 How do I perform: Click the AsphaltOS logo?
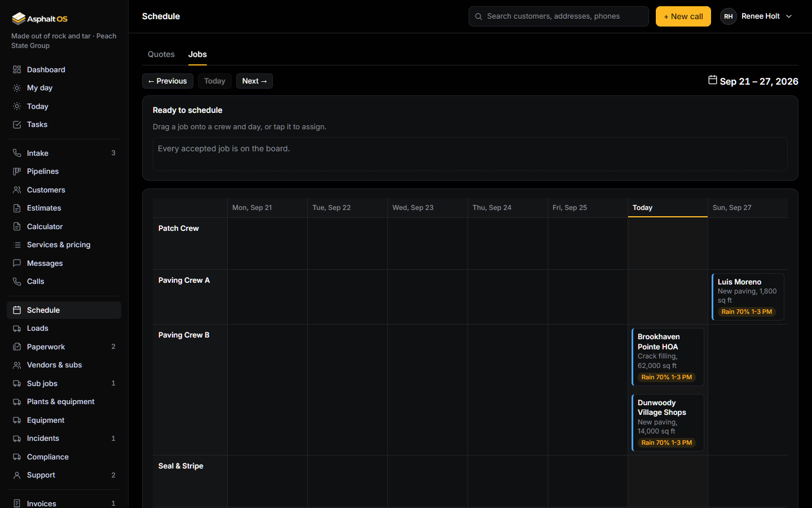39,19
